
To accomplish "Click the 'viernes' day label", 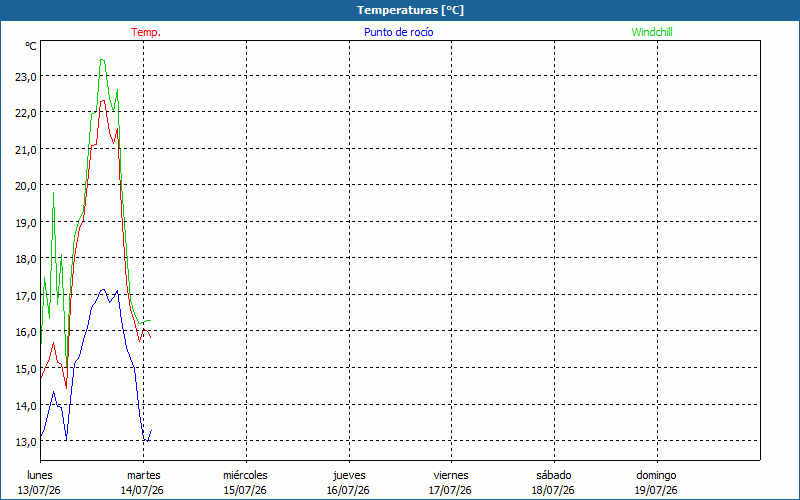I will click(x=451, y=475).
